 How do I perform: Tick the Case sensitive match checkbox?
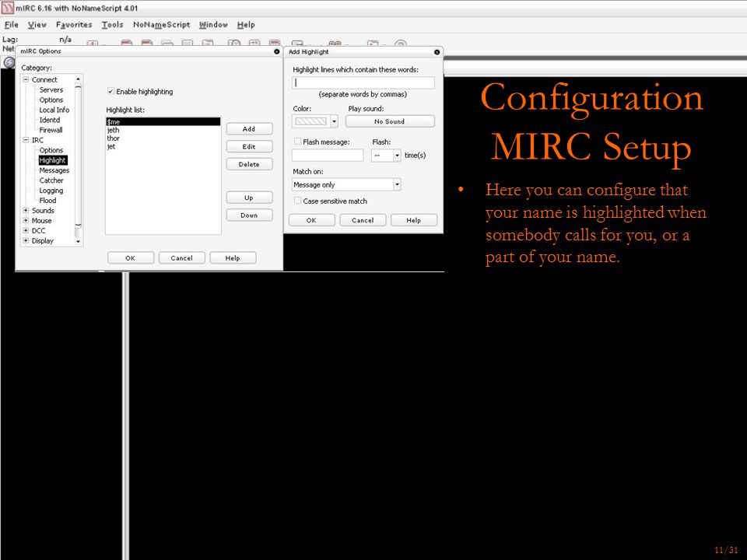point(298,201)
